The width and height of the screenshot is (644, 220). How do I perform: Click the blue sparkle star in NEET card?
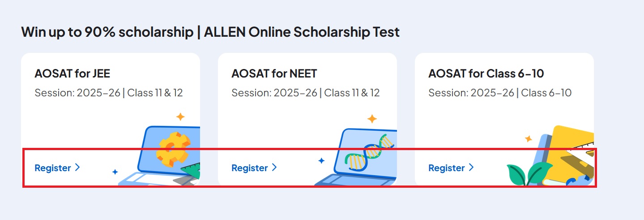(x=321, y=160)
